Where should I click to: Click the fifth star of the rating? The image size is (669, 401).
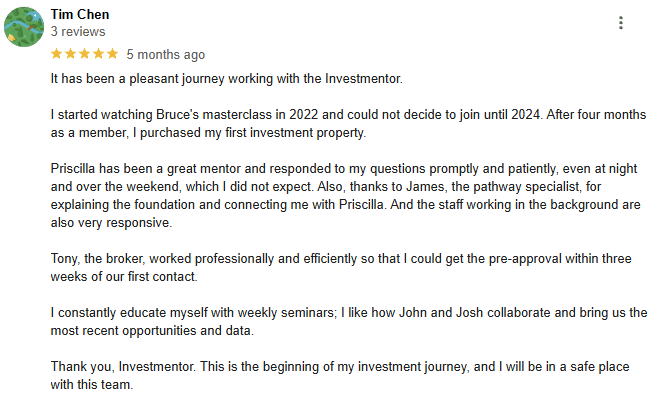[112, 54]
